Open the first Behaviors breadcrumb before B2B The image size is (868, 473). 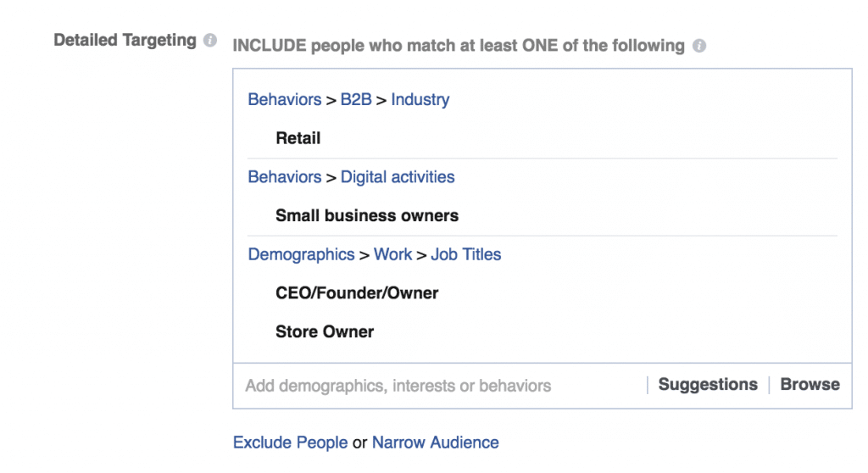click(x=285, y=100)
